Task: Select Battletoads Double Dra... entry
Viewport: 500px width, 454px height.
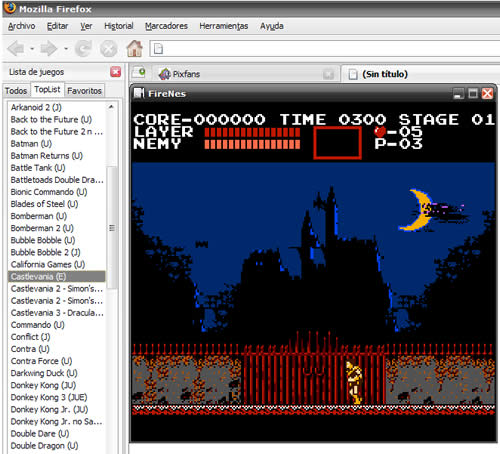Action: (x=57, y=180)
